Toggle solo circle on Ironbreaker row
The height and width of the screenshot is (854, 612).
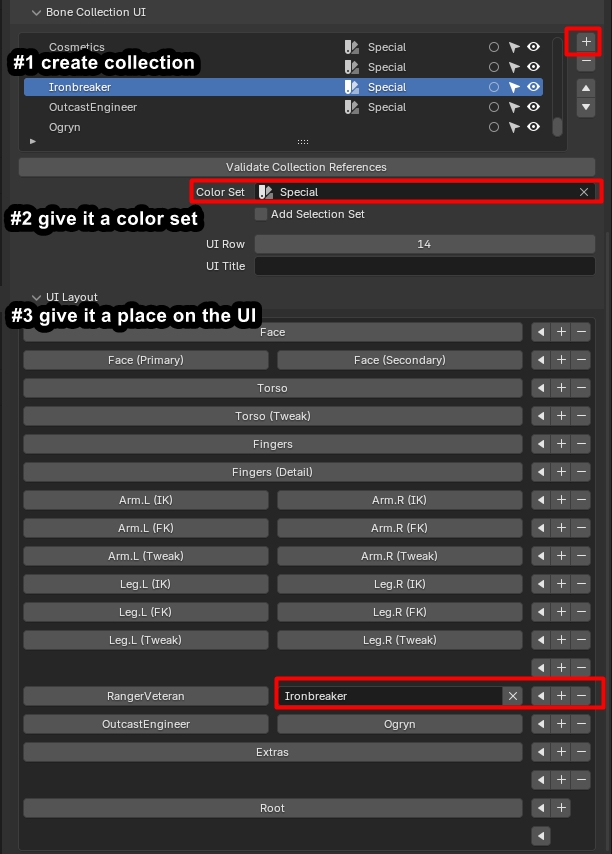pyautogui.click(x=494, y=87)
